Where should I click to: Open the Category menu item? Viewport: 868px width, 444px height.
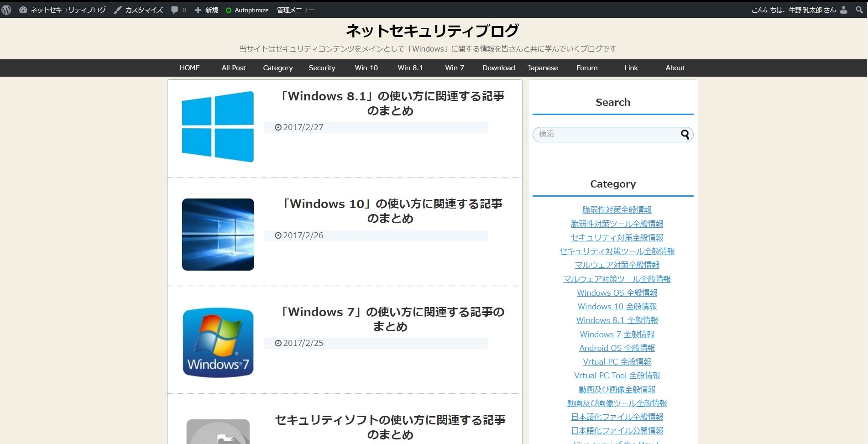tap(278, 68)
